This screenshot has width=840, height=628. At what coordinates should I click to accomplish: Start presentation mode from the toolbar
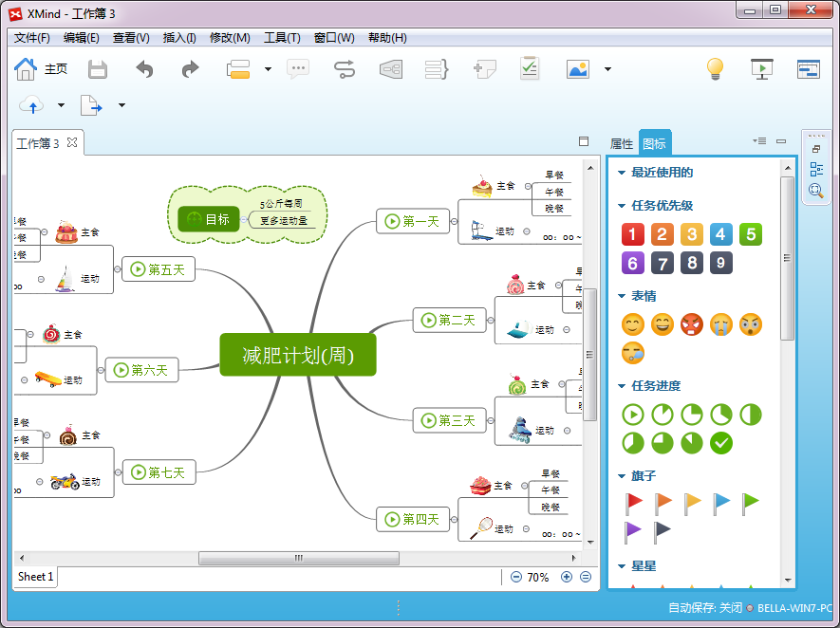click(x=761, y=69)
